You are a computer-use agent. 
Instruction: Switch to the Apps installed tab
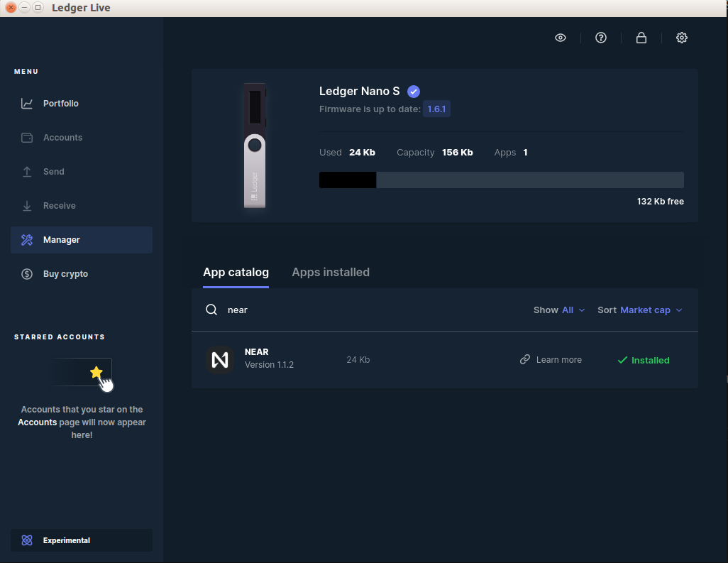[x=331, y=272]
